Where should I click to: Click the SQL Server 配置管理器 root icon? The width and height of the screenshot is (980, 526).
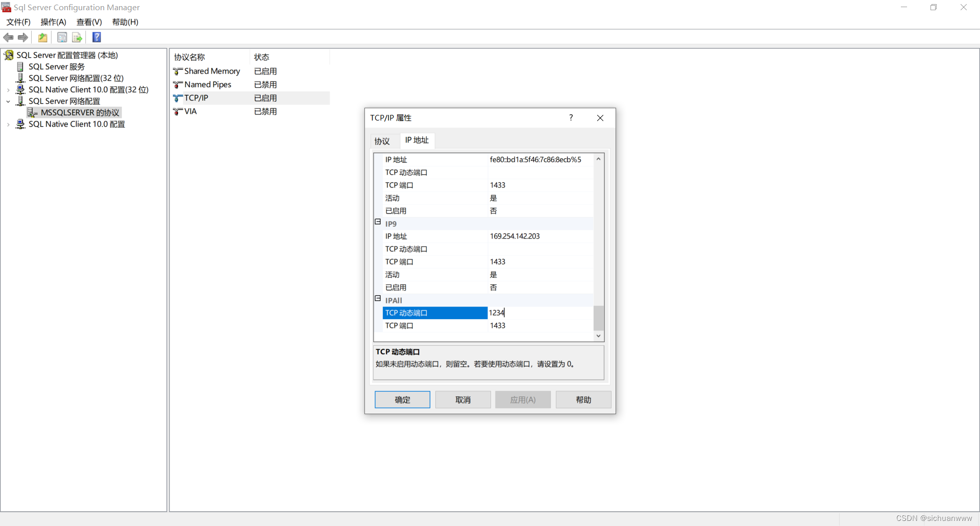click(x=9, y=55)
